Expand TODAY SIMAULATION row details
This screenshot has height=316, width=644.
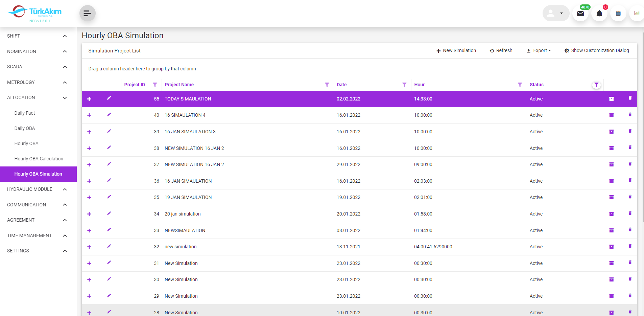coord(89,99)
